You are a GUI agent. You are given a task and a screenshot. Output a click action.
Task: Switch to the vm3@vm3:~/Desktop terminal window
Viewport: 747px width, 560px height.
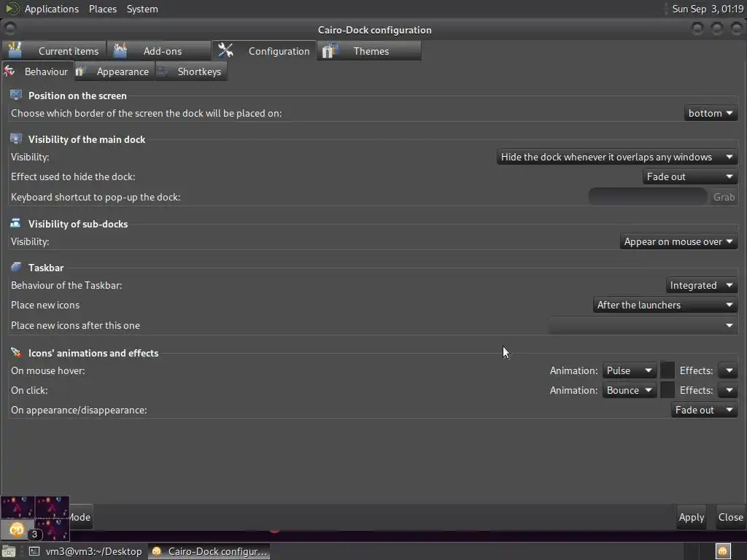[86, 551]
